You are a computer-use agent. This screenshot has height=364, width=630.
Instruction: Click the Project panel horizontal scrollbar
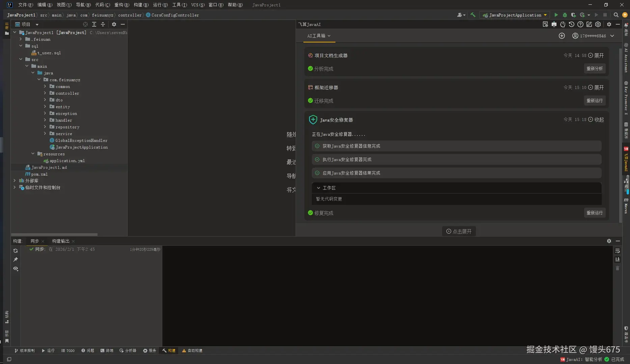pos(54,234)
